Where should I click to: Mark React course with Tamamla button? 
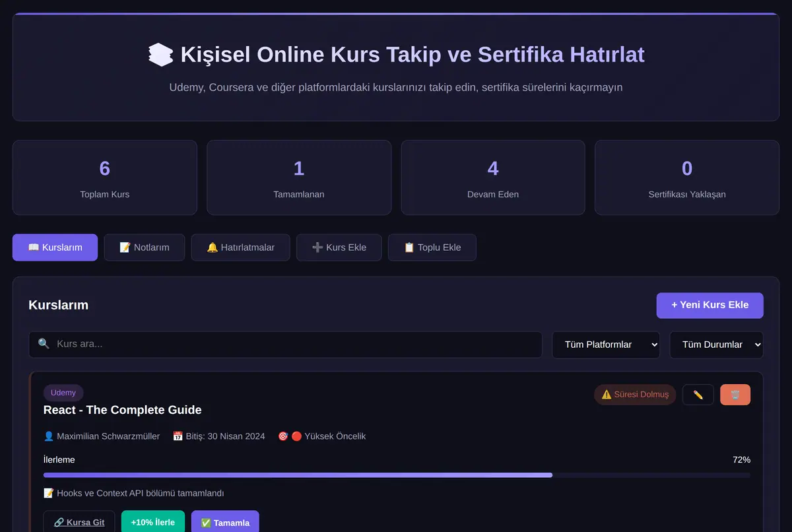coord(225,522)
